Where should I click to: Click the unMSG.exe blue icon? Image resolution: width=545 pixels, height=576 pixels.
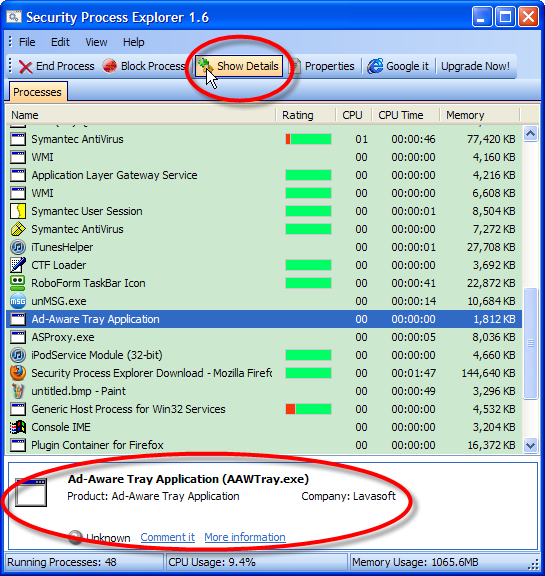pos(18,301)
